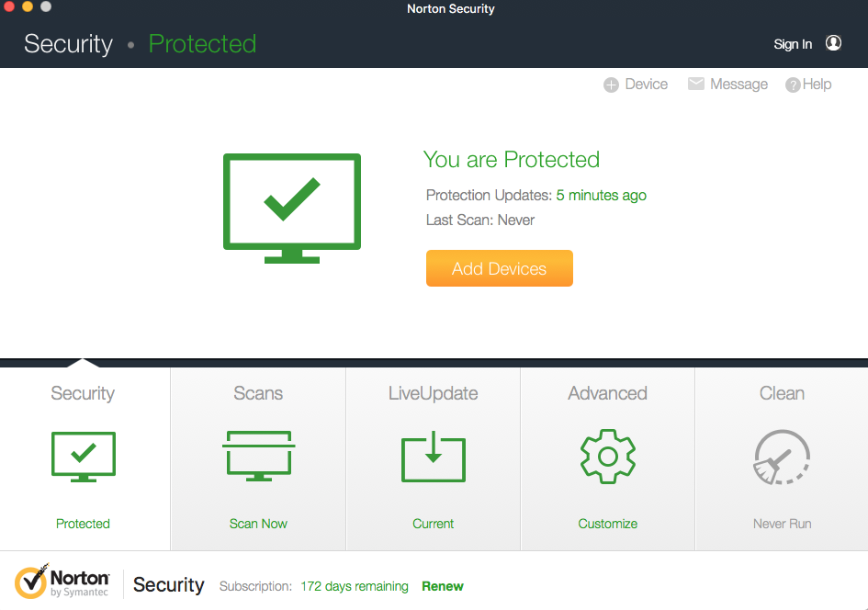This screenshot has height=610, width=868.
Task: Click the Help question mark icon
Action: (793, 85)
